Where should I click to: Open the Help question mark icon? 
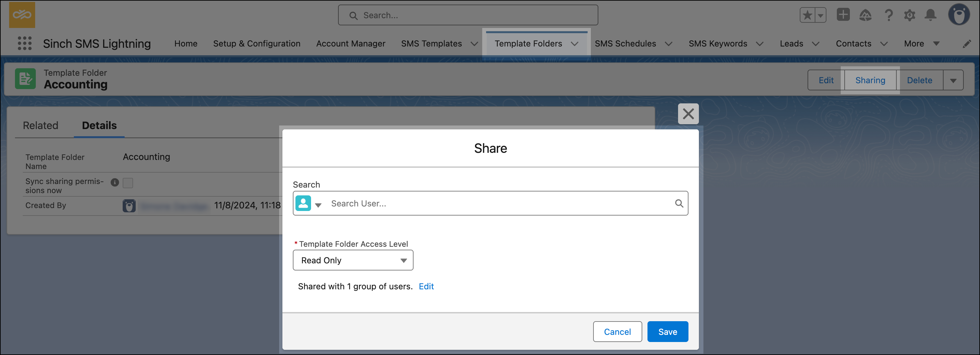click(x=889, y=15)
